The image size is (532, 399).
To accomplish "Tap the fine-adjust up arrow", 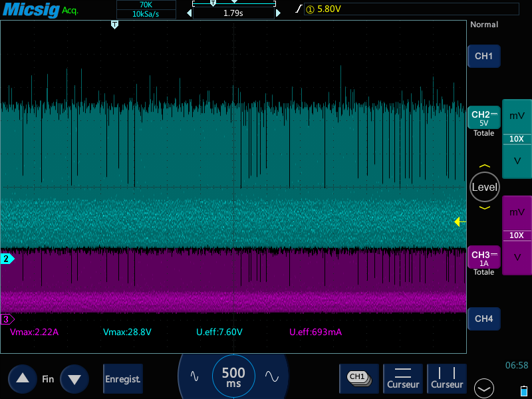I will [23, 378].
